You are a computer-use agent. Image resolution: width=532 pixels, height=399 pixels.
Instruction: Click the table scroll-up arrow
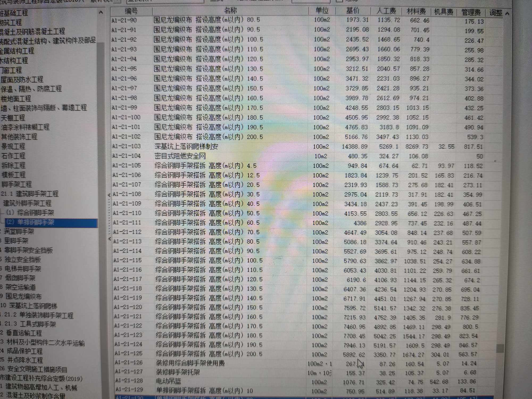pos(507,13)
